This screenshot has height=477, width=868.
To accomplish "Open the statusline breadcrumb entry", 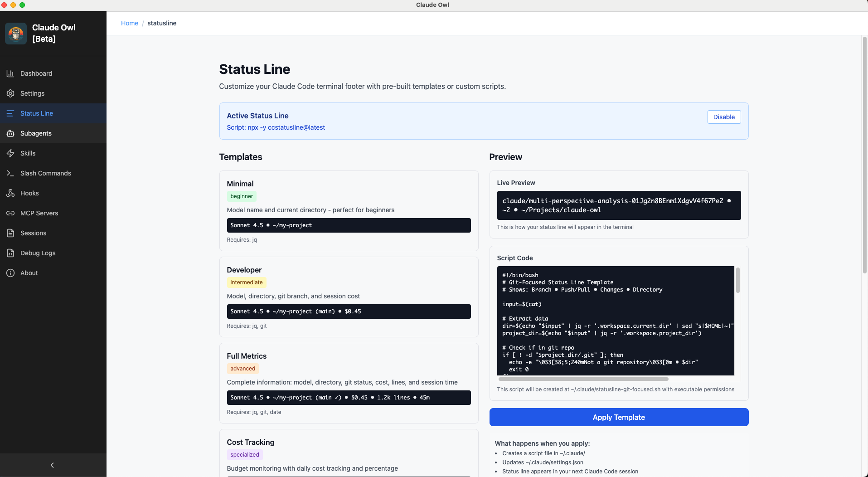I will 162,23.
